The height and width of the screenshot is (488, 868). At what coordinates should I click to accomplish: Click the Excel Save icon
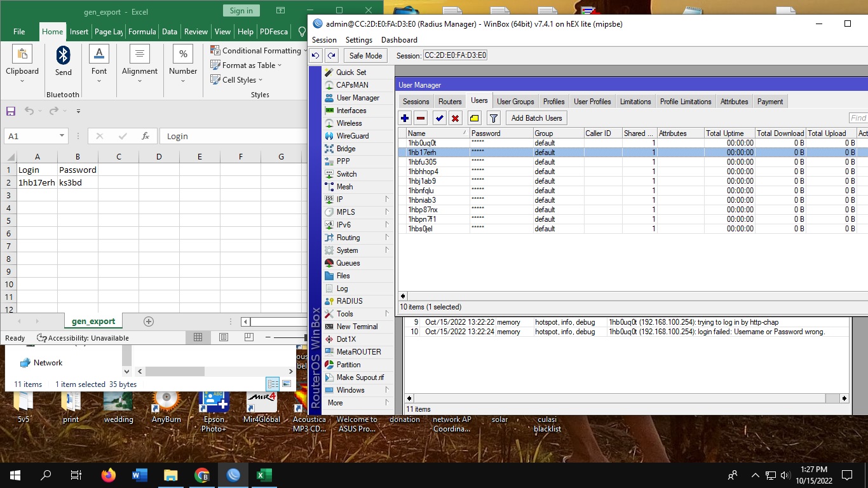(10, 111)
